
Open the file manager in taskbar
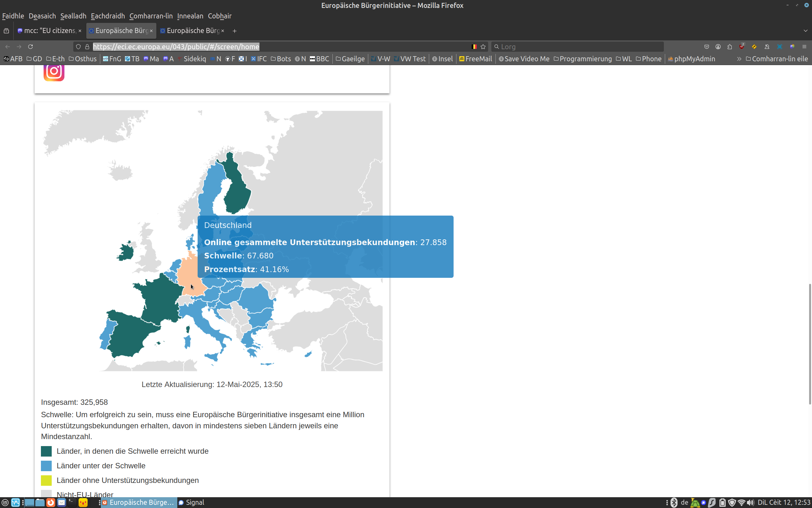tap(40, 503)
